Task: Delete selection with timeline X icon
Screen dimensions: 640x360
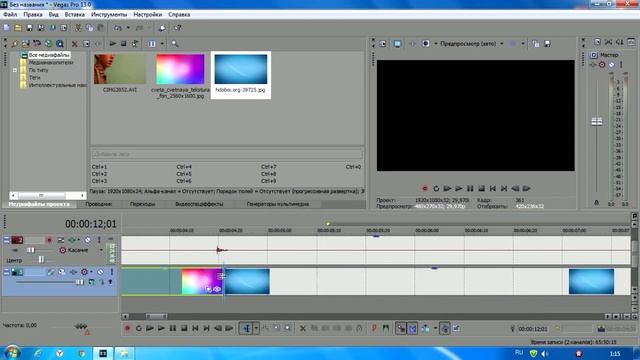Action: (x=303, y=328)
